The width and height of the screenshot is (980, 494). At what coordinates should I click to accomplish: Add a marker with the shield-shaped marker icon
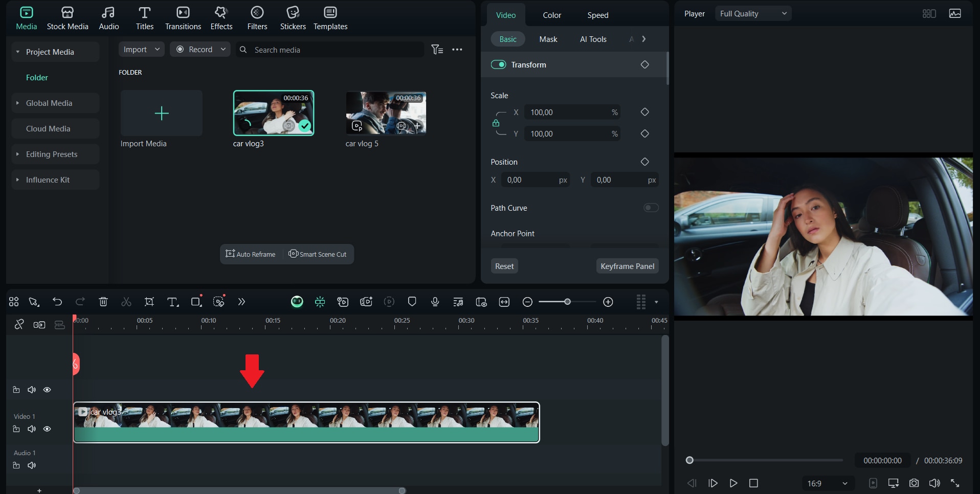click(x=412, y=302)
